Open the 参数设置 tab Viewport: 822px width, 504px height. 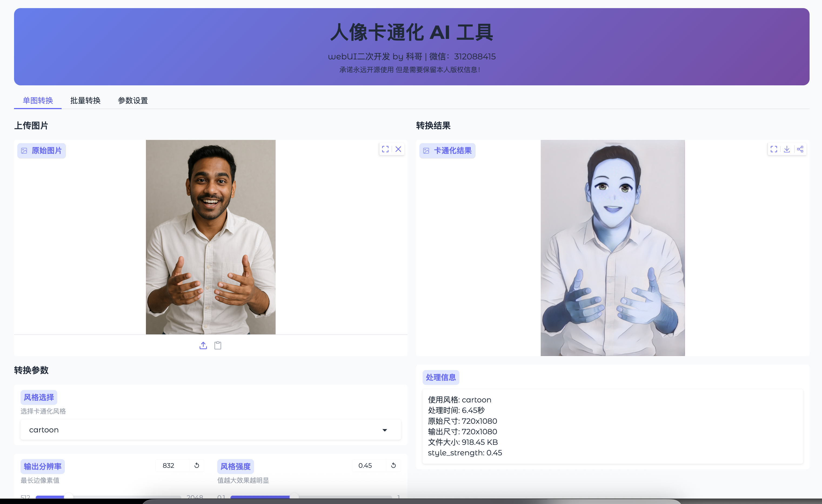click(133, 100)
